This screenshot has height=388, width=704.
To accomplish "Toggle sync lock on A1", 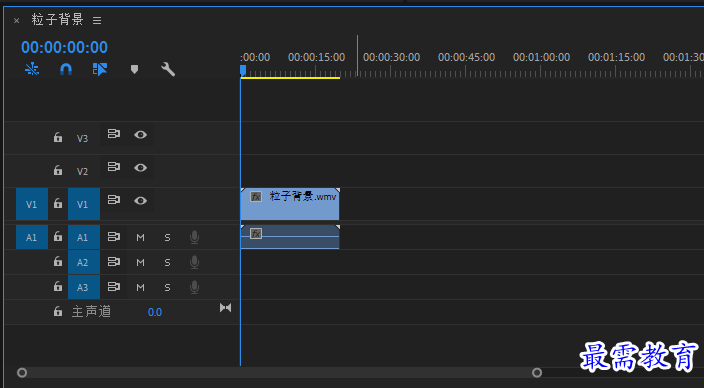I will click(x=114, y=237).
